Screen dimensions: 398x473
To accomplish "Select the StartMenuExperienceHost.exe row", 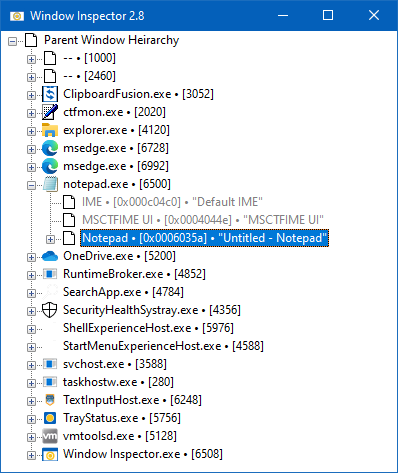I will click(x=163, y=346).
